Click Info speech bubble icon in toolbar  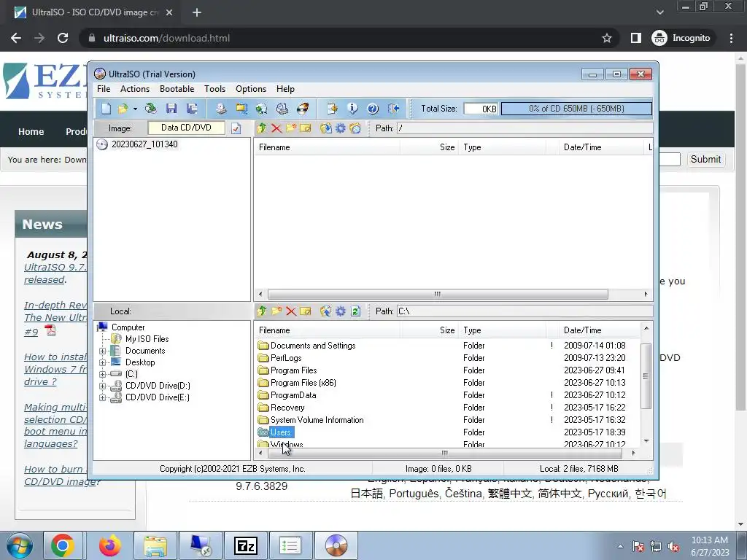pyautogui.click(x=352, y=109)
